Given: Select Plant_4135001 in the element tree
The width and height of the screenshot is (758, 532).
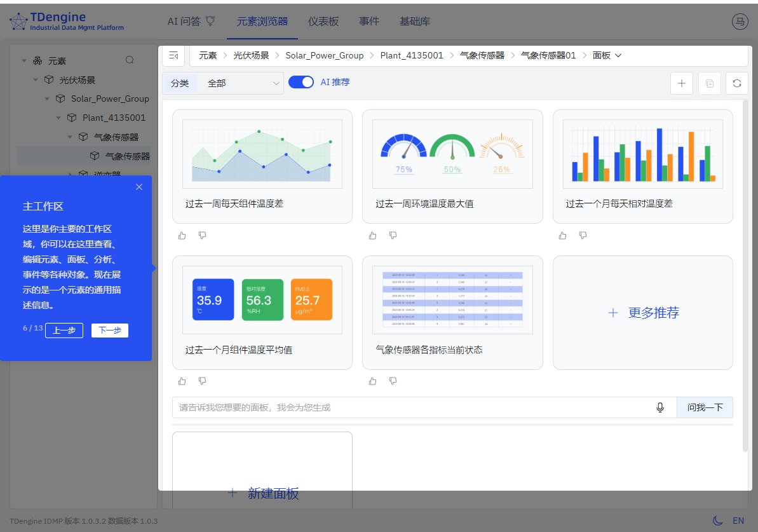Looking at the screenshot, I should tap(114, 118).
